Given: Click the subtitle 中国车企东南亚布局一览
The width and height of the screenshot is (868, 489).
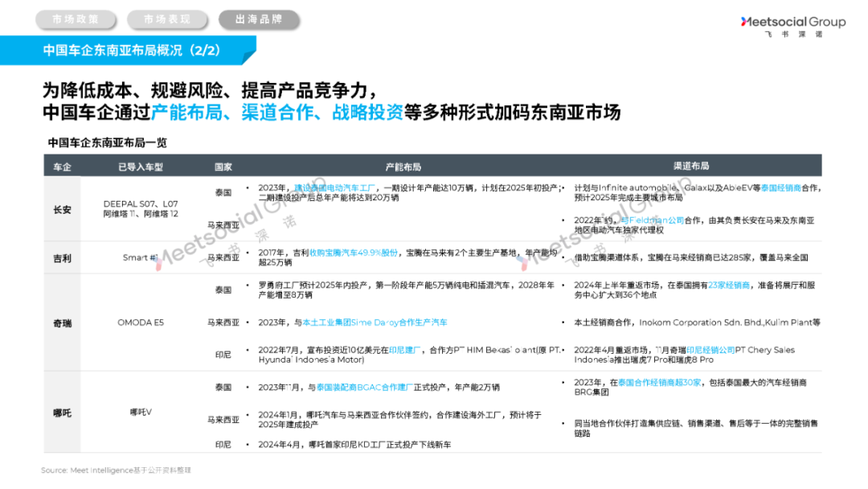Looking at the screenshot, I should click(108, 143).
